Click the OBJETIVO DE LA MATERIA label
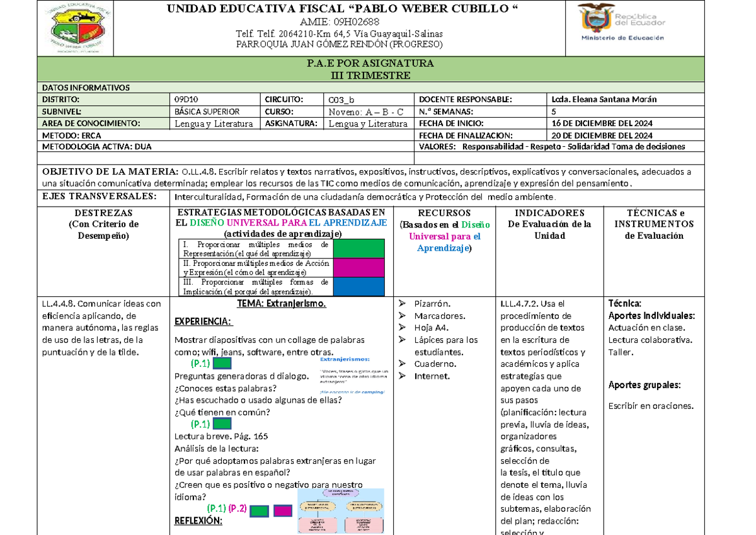The image size is (756, 535). [110, 171]
